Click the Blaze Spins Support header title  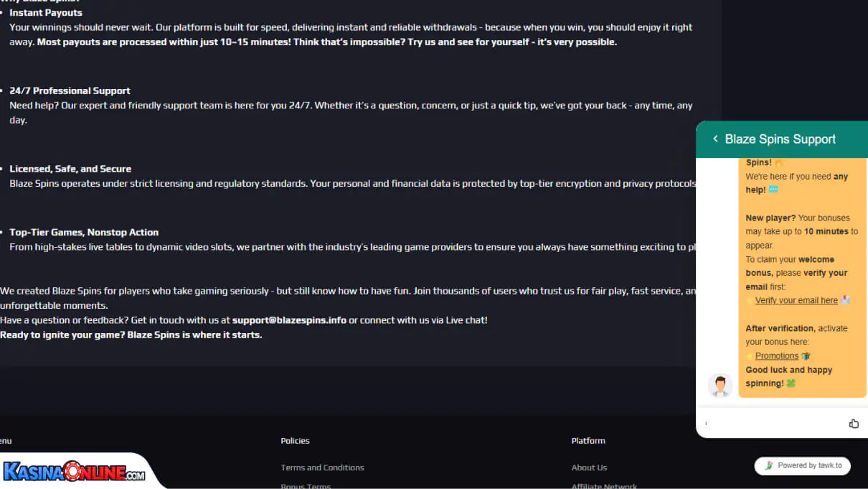click(x=780, y=139)
